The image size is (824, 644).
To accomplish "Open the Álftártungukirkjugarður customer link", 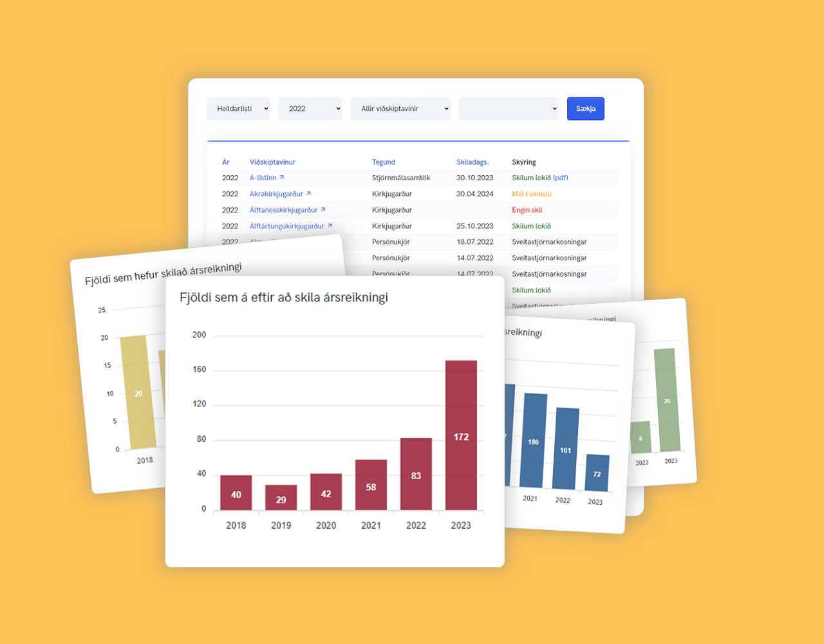I will [x=287, y=226].
